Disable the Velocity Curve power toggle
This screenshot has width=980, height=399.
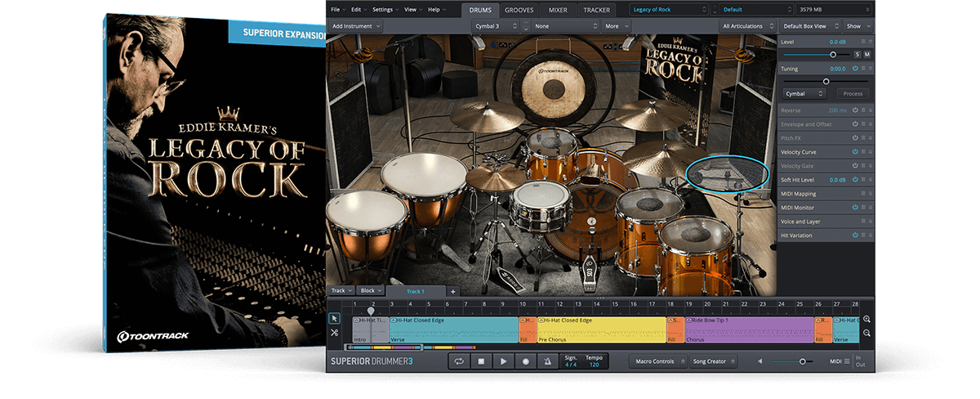click(x=855, y=152)
